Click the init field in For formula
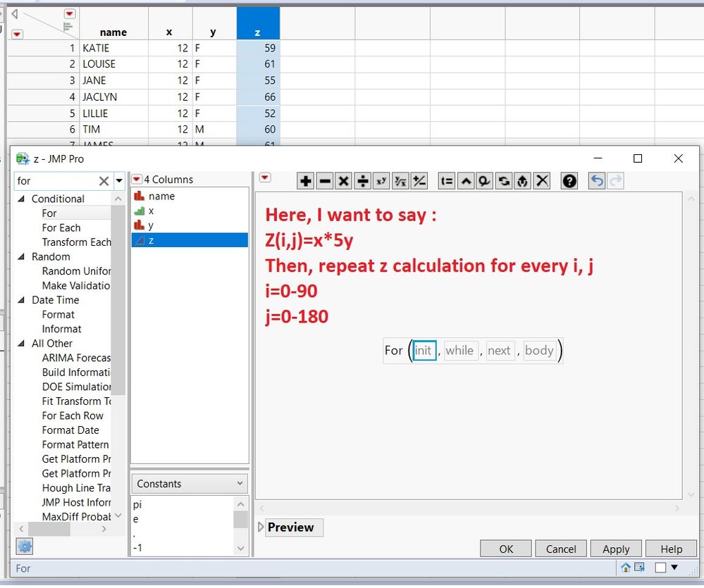Image resolution: width=704 pixels, height=588 pixels. (424, 350)
